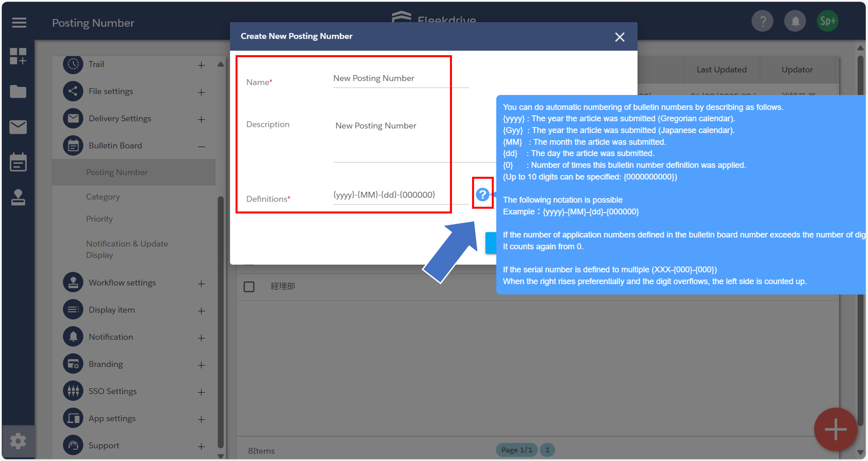Click the Workflow settings stamp icon
The image size is (868, 461).
point(73,282)
